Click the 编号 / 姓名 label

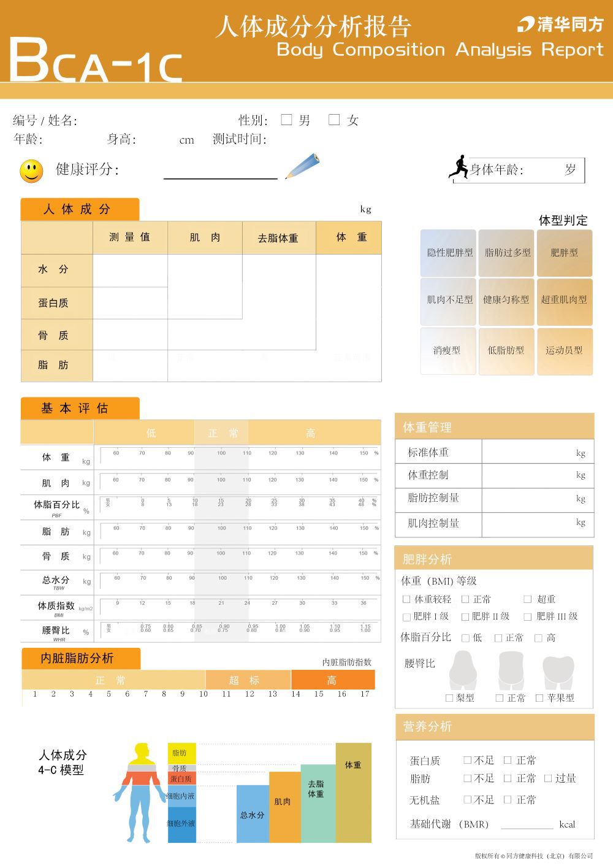click(x=45, y=120)
